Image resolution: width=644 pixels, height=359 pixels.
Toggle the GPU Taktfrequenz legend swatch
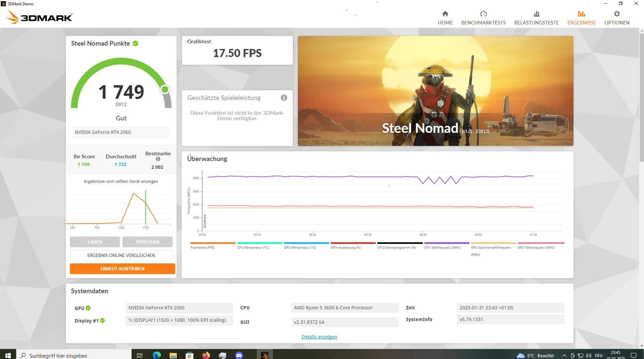[541, 243]
